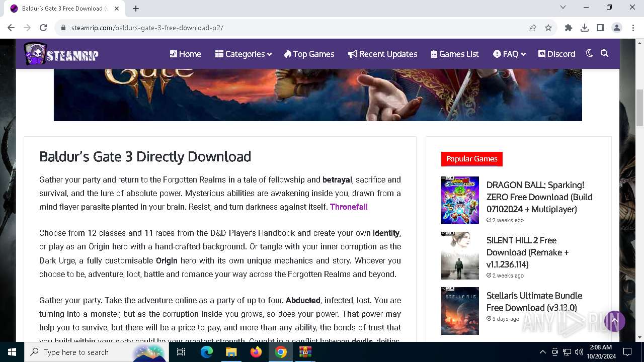644x362 pixels.
Task: Toggle dark mode moon icon
Action: 590,53
